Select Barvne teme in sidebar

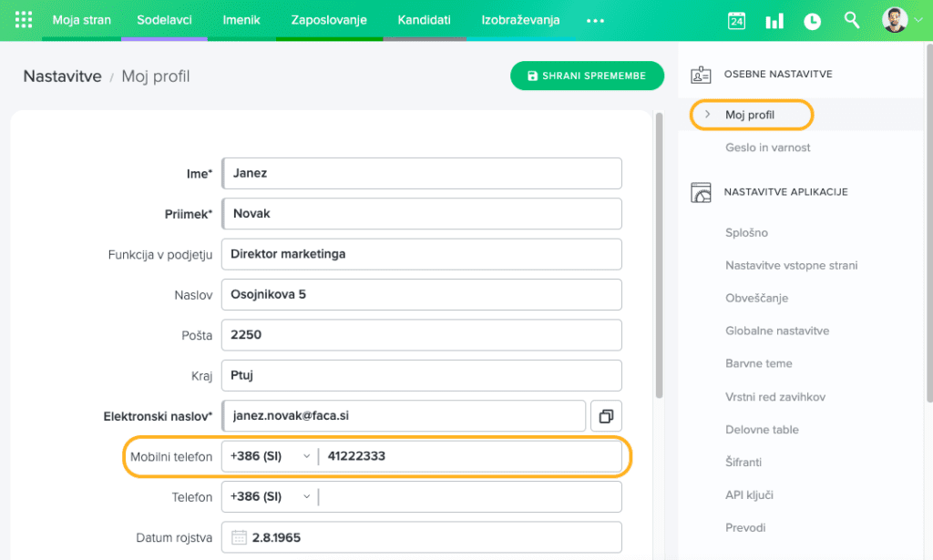tap(758, 363)
